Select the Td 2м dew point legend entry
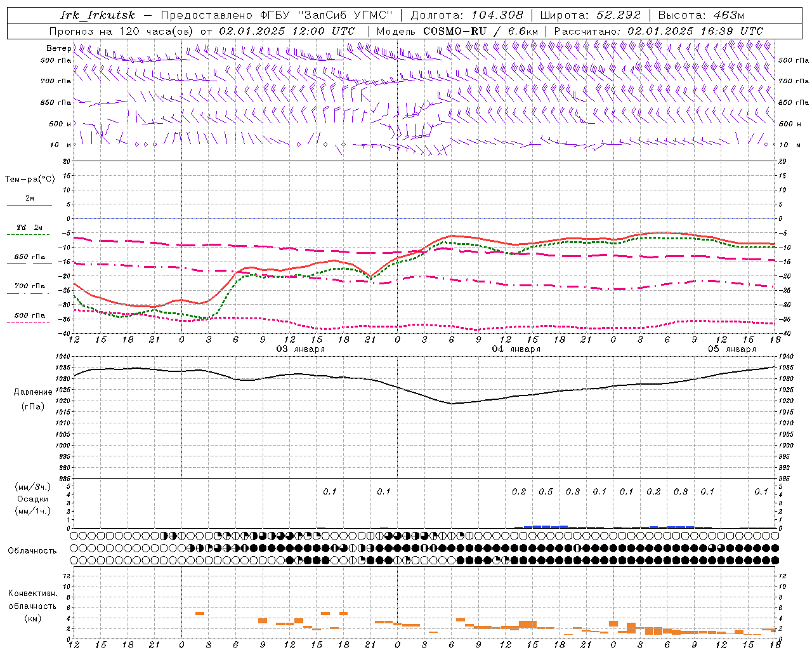 click(x=29, y=227)
